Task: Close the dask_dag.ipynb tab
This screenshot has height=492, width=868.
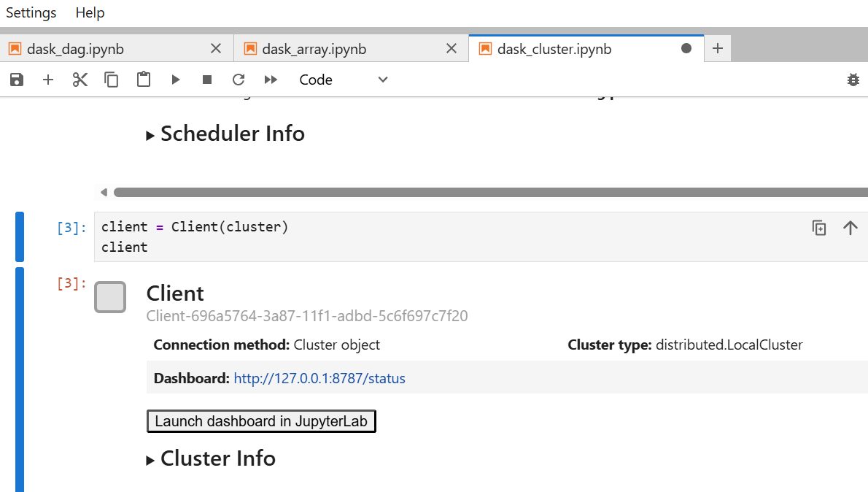Action: pyautogui.click(x=216, y=49)
